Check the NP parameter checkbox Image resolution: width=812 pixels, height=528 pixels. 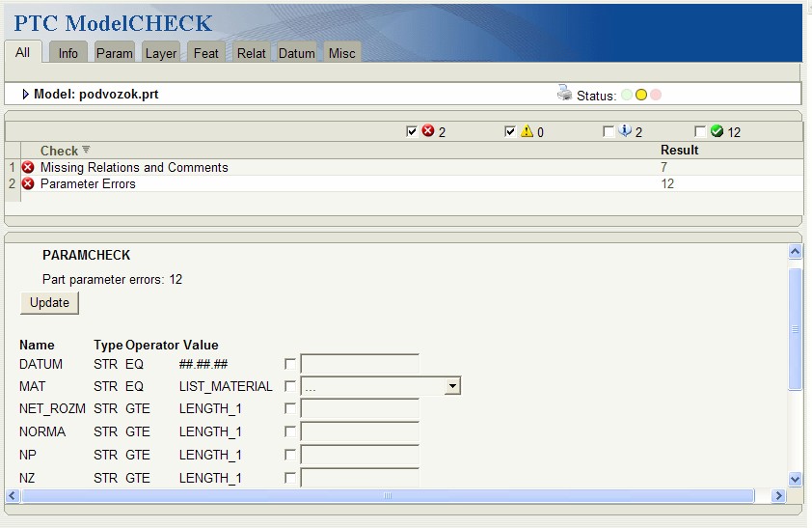point(290,455)
